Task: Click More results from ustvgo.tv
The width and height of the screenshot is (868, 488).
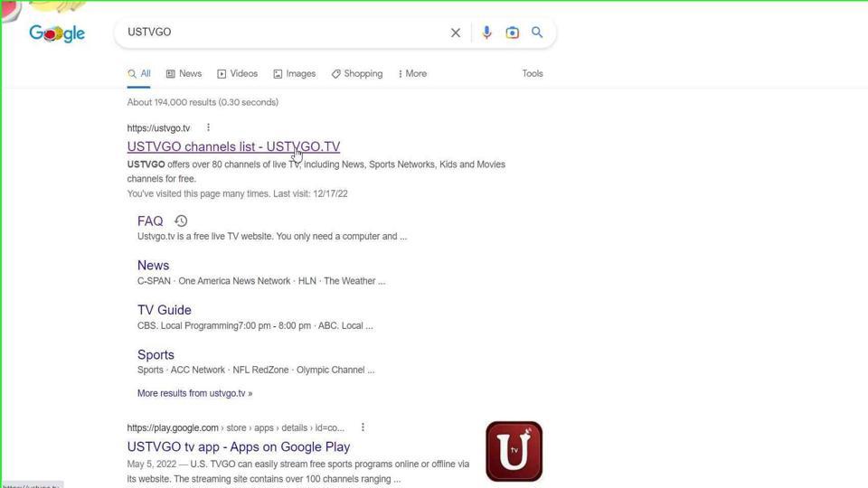Action: [x=195, y=393]
